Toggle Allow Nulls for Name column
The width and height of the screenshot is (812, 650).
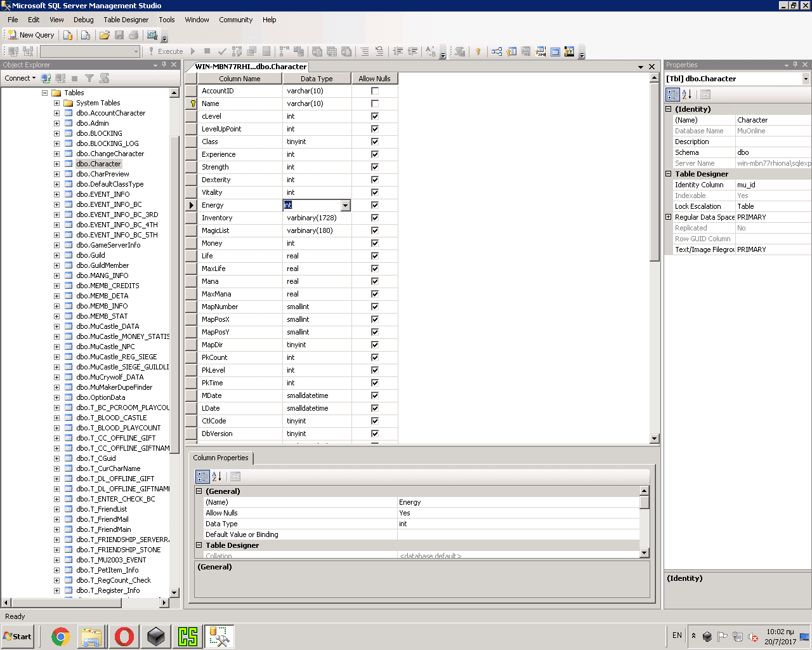[375, 103]
